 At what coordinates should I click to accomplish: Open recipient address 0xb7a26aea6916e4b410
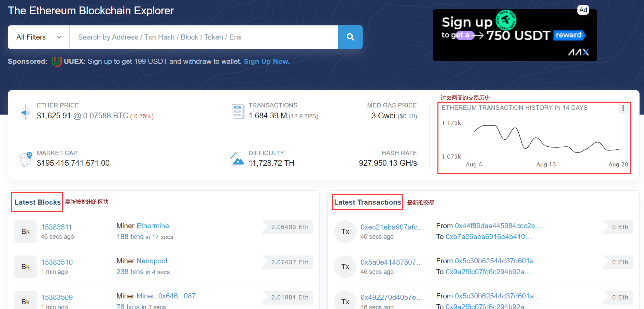pos(489,237)
